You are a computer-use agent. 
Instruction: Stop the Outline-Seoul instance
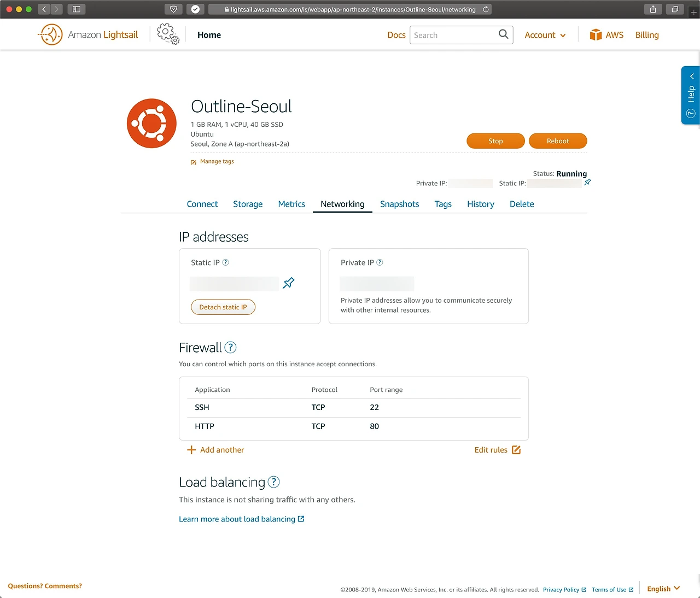coord(495,141)
